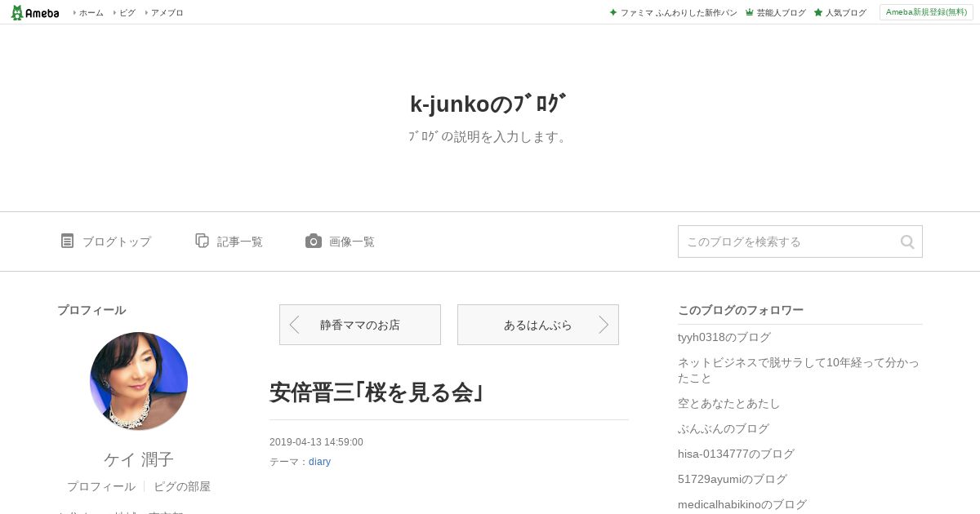Open 画像一覧 camera icon
The height and width of the screenshot is (514, 980).
pos(314,241)
